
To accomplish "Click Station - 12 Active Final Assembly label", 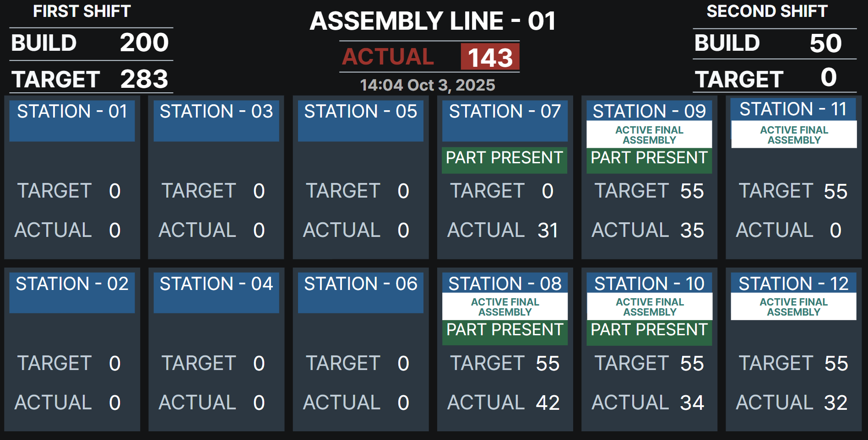I will point(793,307).
